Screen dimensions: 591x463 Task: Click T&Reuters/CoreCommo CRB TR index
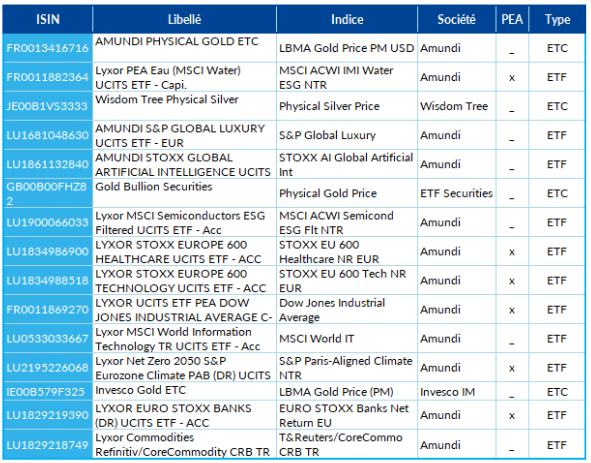click(x=341, y=445)
